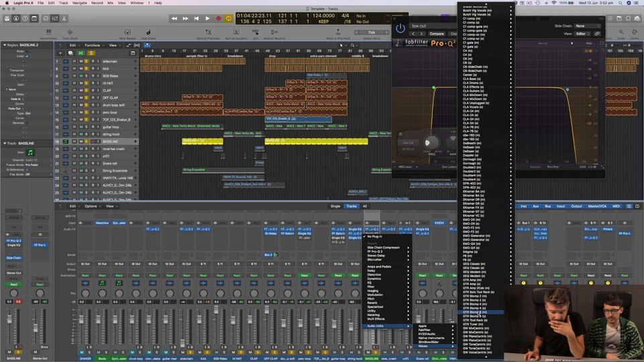Click the Split by Locators icon

pos(236,32)
